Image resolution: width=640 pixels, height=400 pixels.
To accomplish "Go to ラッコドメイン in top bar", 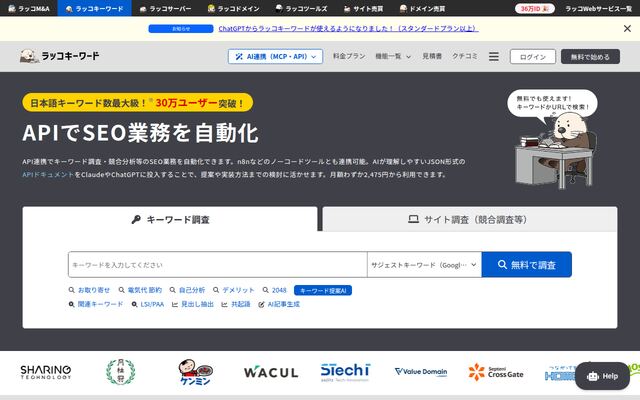I will (233, 8).
